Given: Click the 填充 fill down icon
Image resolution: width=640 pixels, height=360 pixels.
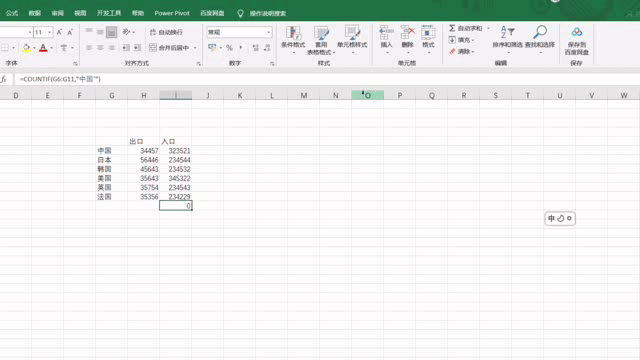Looking at the screenshot, I should tap(452, 40).
